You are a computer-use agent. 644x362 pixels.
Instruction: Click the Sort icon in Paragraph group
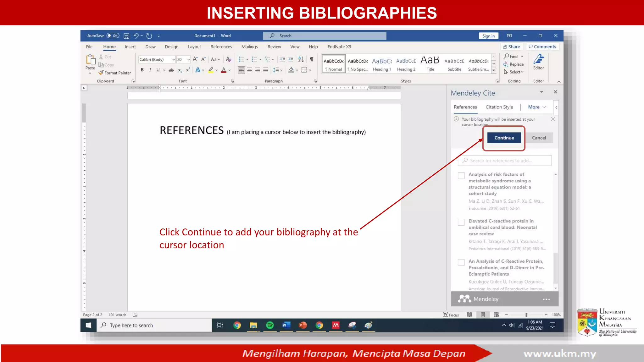(301, 59)
